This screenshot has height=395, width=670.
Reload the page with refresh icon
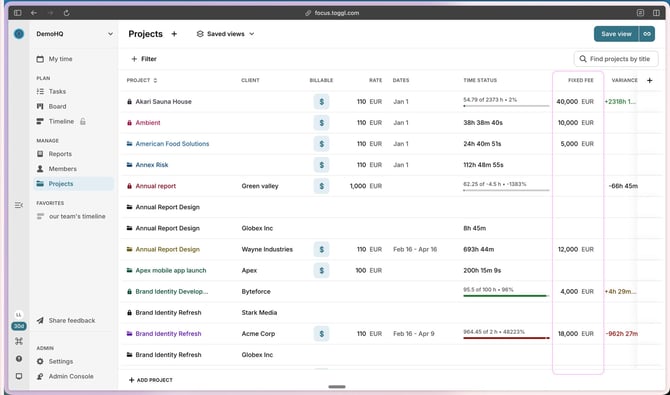[67, 13]
